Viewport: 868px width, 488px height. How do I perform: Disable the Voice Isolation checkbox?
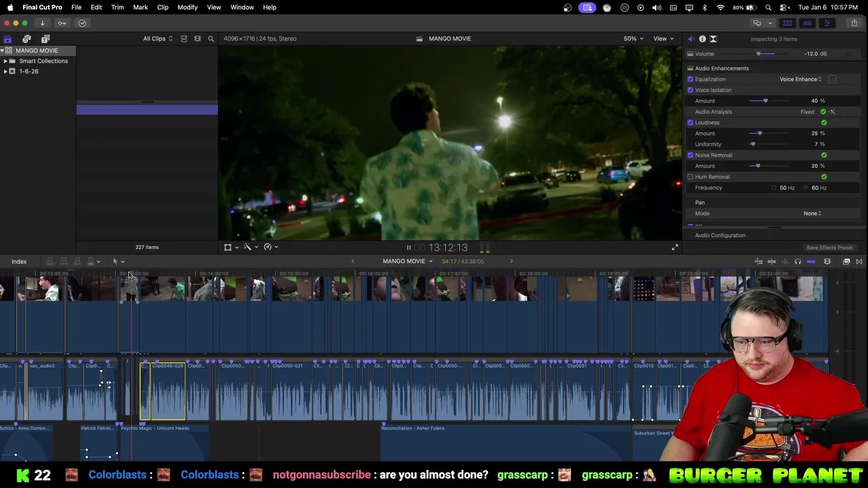(690, 90)
